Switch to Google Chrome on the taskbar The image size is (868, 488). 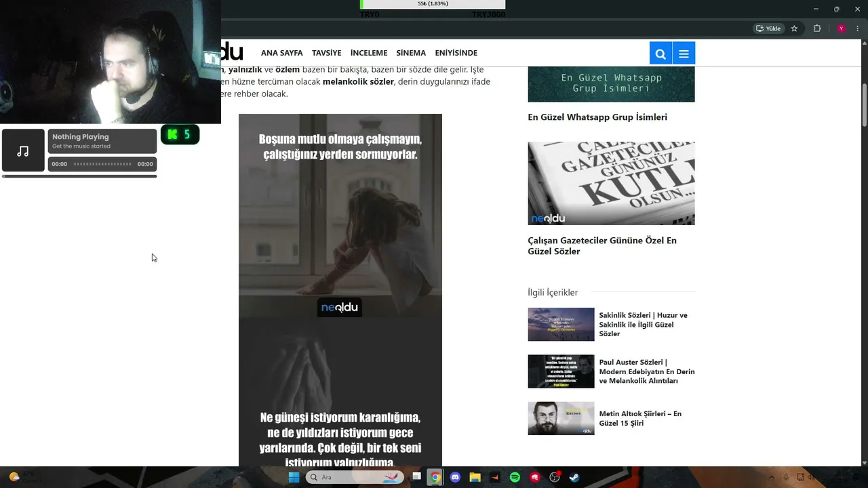(435, 477)
